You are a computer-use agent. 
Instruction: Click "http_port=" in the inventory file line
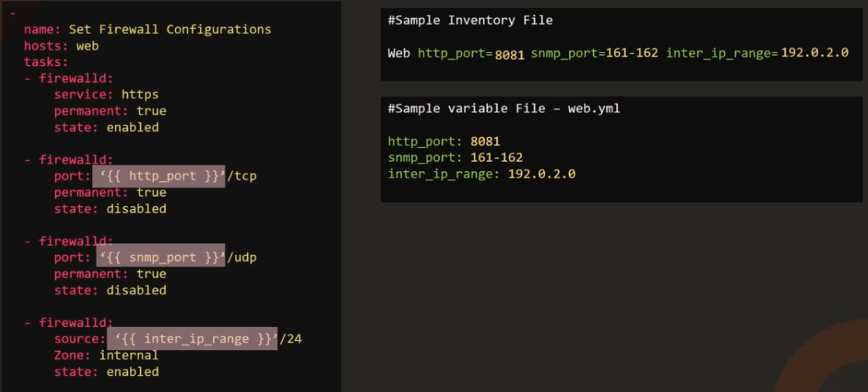[455, 53]
